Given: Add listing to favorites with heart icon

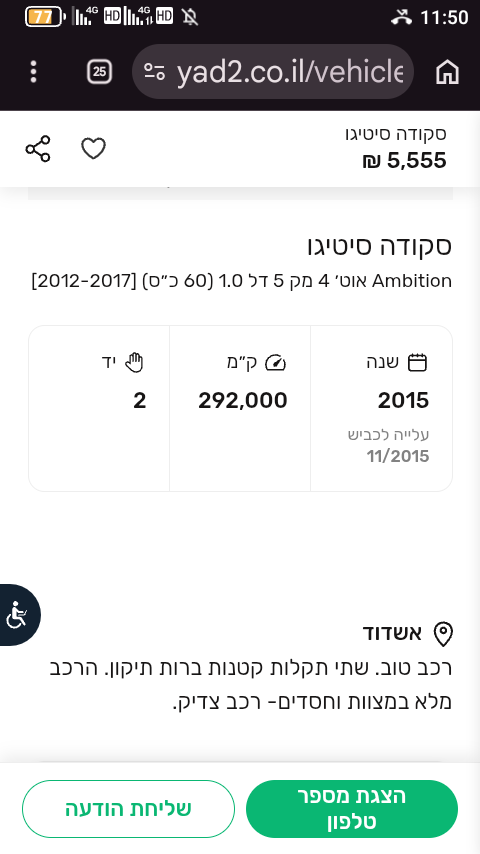Looking at the screenshot, I should coord(93,149).
